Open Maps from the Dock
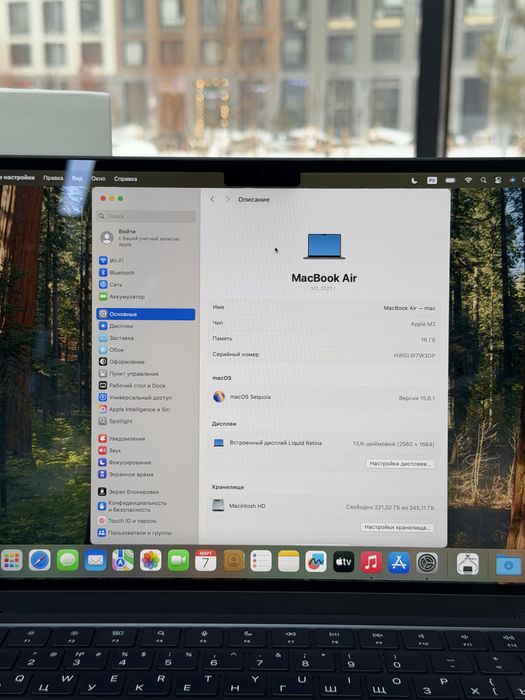525x700 pixels. (123, 560)
